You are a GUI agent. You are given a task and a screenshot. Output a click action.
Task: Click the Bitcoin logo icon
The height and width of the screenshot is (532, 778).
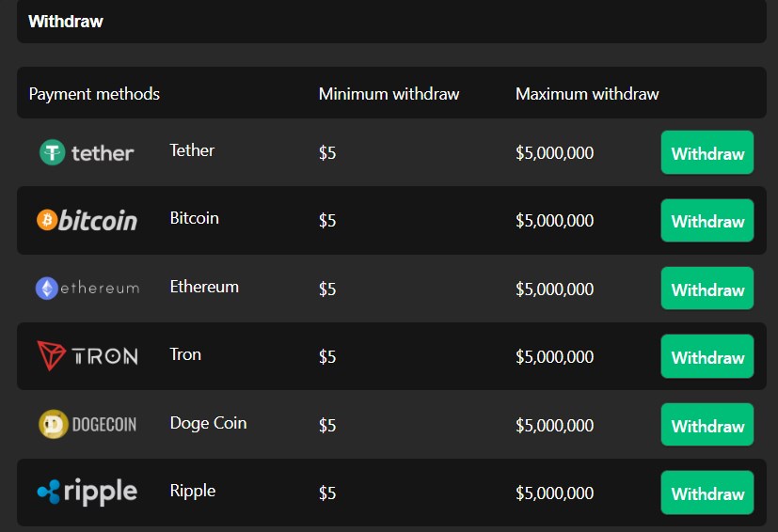tap(87, 220)
